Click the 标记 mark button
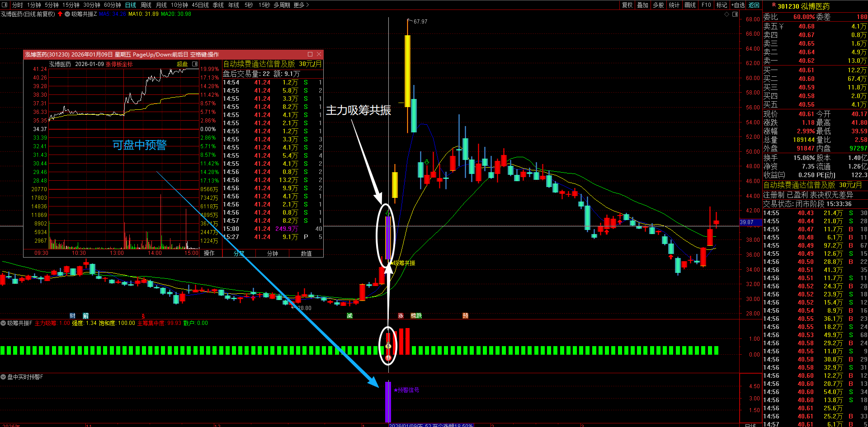Screen dimensions: 868x427 click(x=722, y=5)
